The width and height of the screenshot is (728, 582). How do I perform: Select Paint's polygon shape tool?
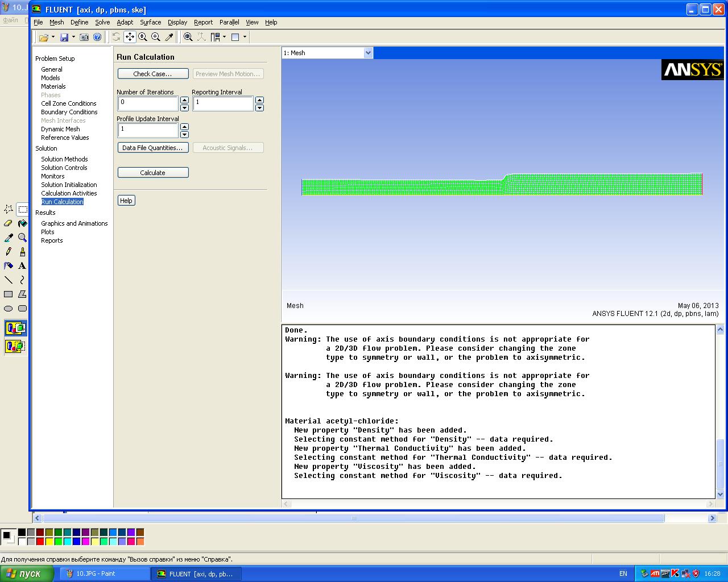click(x=22, y=294)
